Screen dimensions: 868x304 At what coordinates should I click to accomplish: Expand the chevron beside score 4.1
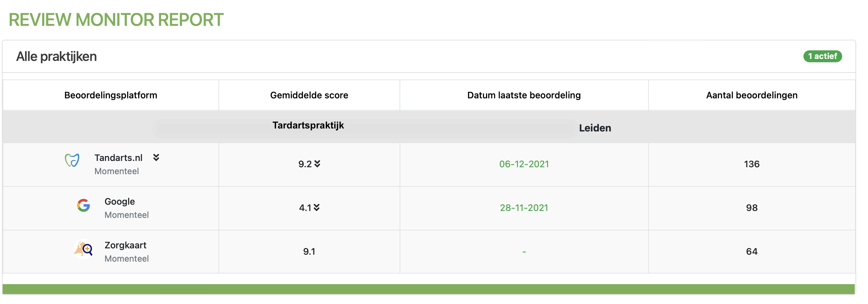coord(317,208)
